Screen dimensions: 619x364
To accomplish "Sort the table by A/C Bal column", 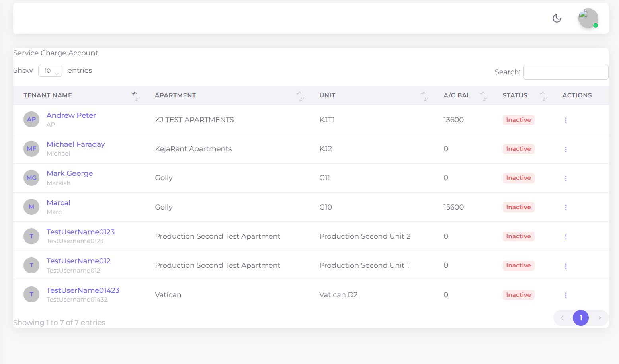I will (x=483, y=95).
